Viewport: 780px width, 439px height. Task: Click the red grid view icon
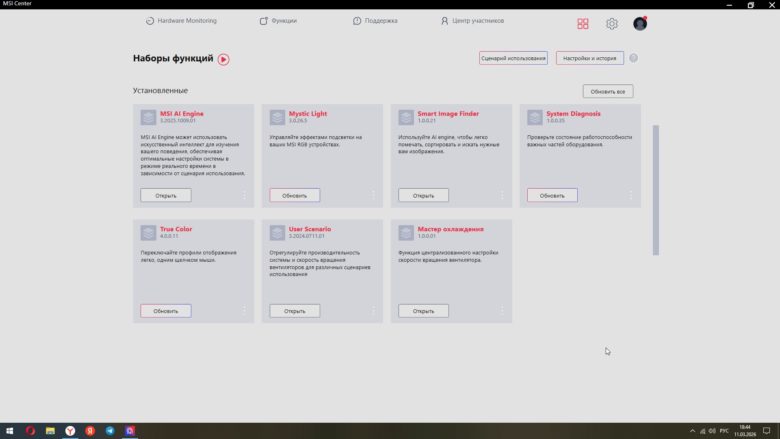pyautogui.click(x=583, y=23)
